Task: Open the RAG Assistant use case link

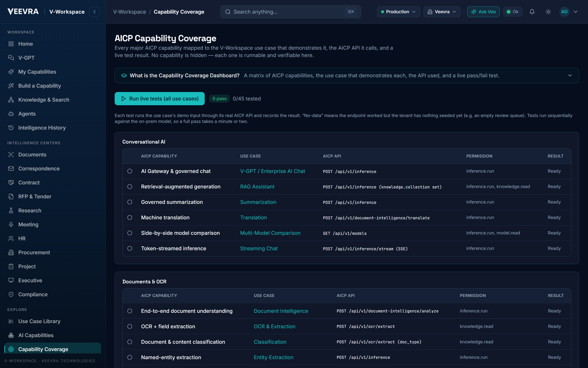Action: [257, 187]
